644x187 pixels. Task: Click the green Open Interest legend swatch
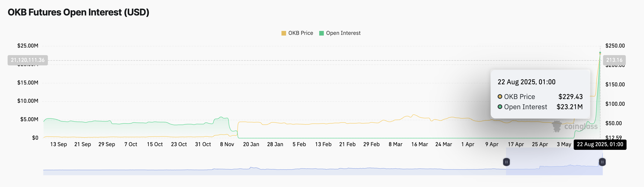pyautogui.click(x=322, y=33)
